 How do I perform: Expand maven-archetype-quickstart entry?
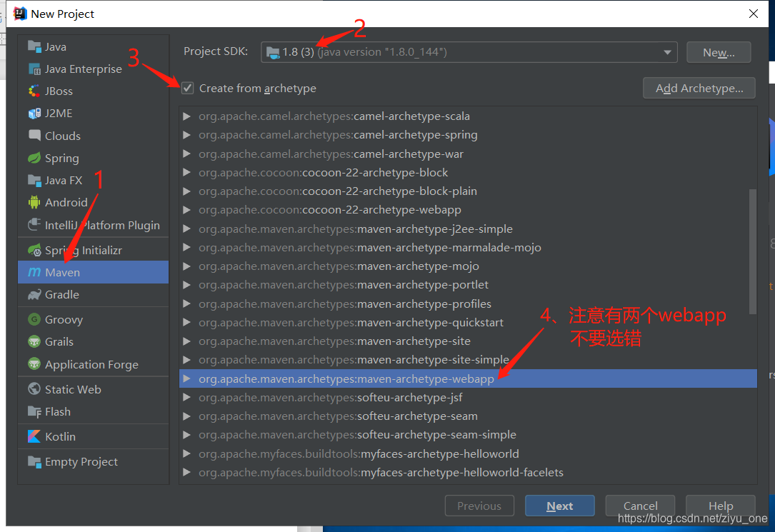point(187,323)
